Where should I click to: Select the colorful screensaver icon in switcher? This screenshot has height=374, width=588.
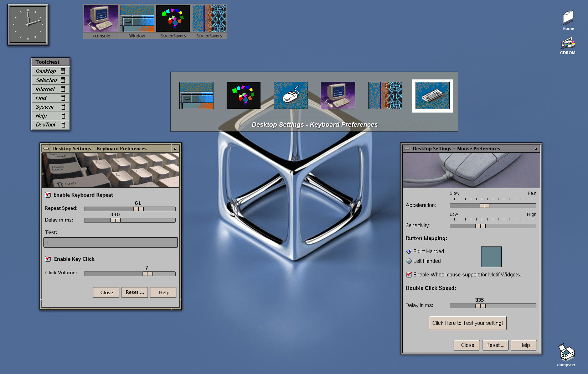pos(243,95)
